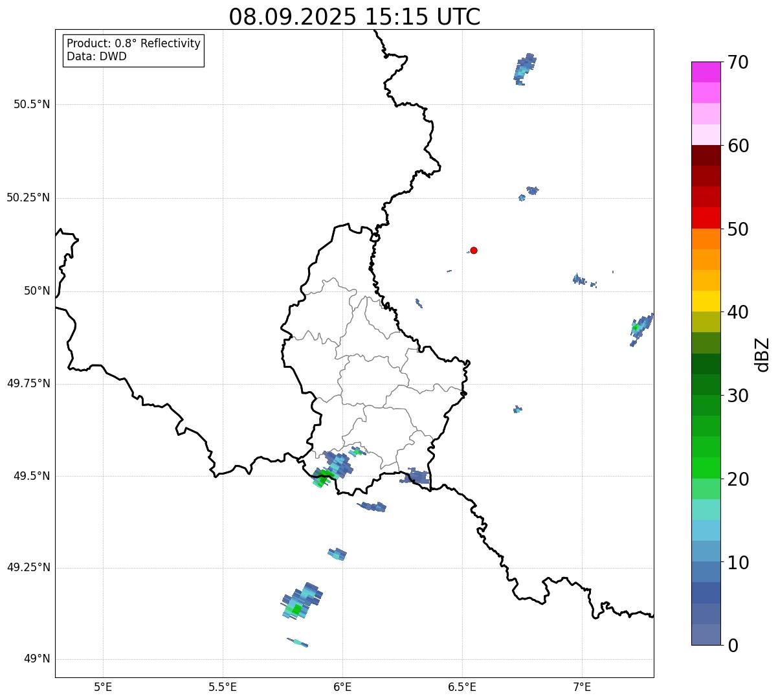Click the 49.25°N latitude label
The height and width of the screenshot is (700, 778).
28,567
